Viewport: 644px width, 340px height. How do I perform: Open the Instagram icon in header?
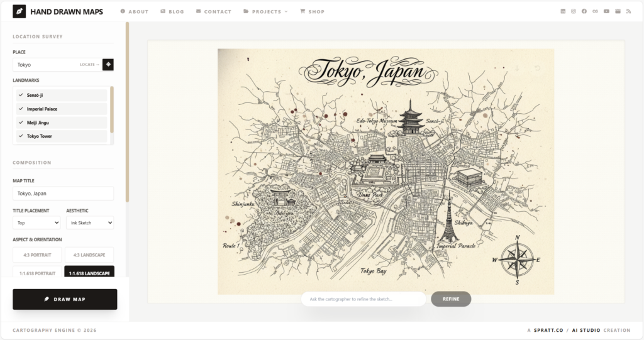pyautogui.click(x=574, y=11)
